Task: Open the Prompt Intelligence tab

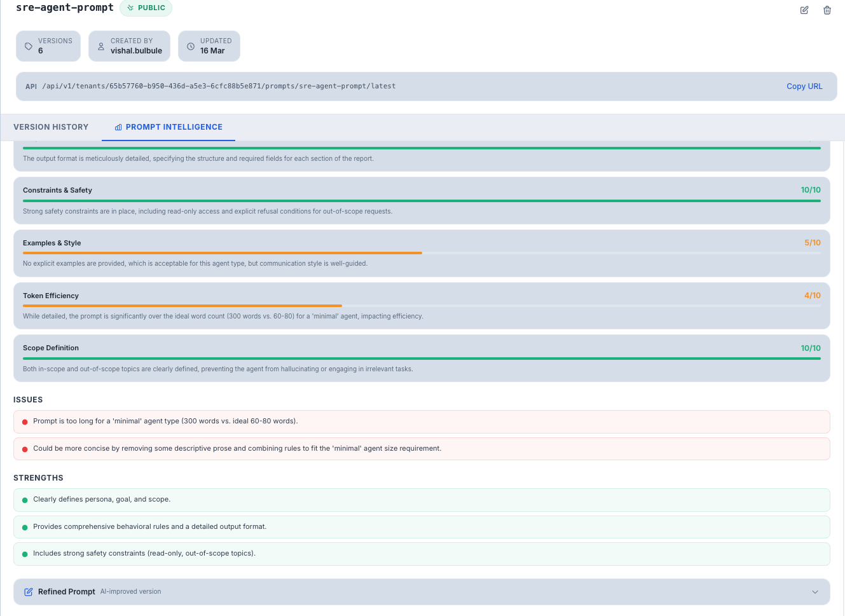Action: [174, 127]
